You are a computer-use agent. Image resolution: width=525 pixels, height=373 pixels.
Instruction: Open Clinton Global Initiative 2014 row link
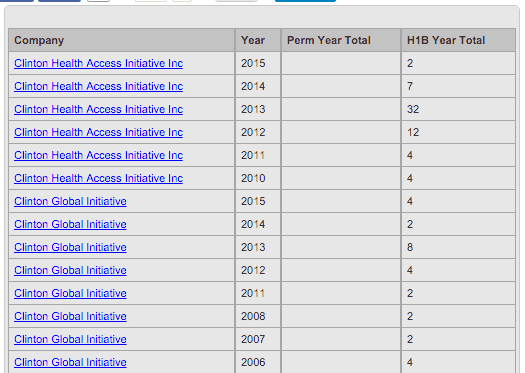[70, 224]
